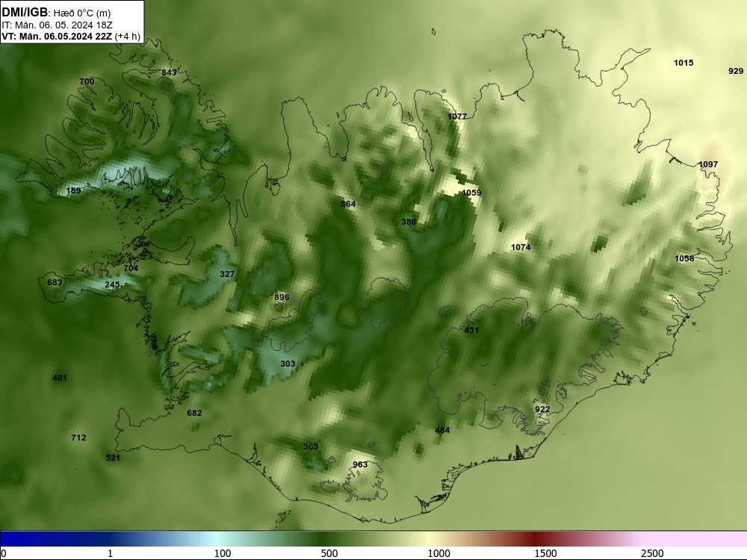Click map value 683

pyautogui.click(x=55, y=282)
